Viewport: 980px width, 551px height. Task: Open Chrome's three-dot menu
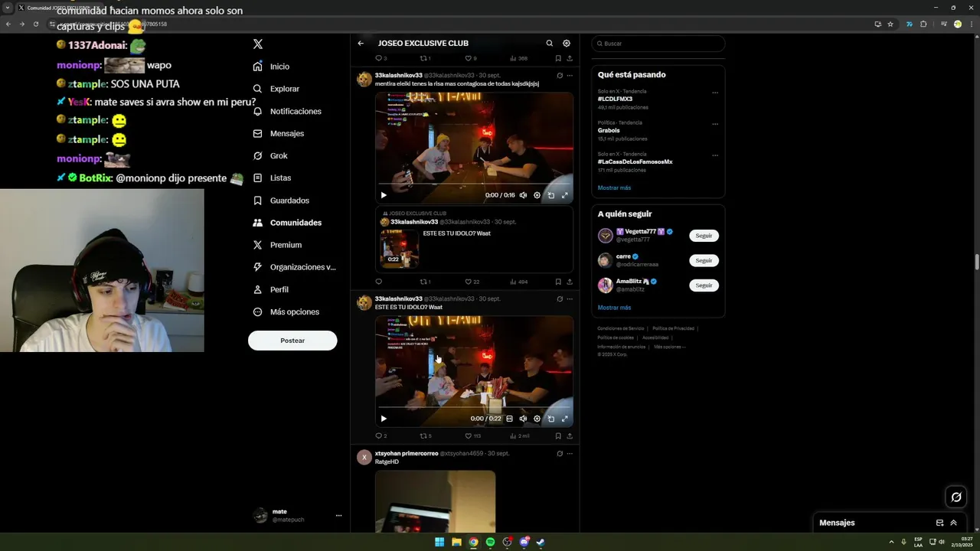(971, 24)
